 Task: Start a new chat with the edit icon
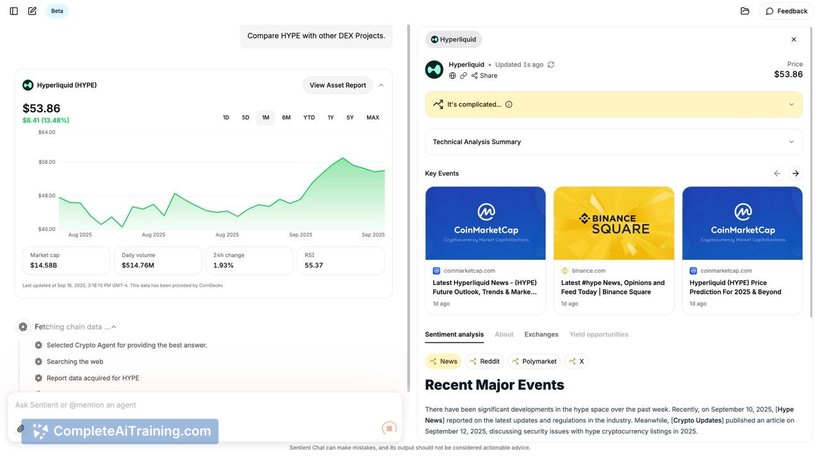(x=32, y=11)
